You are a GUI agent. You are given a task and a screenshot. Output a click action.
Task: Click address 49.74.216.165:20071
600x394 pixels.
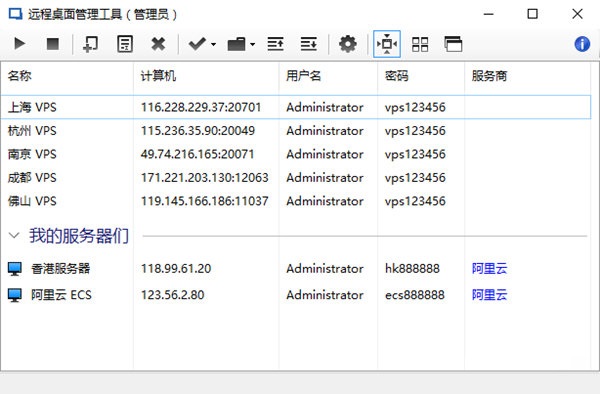pos(197,154)
